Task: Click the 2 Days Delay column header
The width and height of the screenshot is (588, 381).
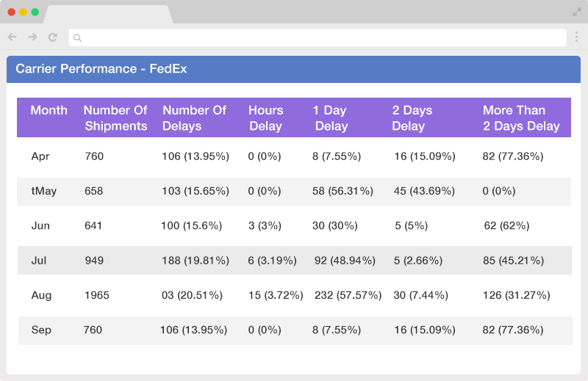Action: coord(412,118)
